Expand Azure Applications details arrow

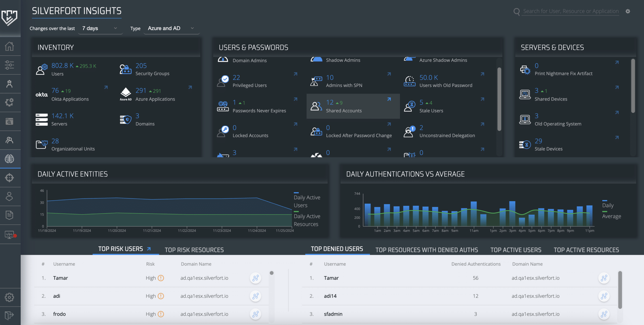pos(190,87)
